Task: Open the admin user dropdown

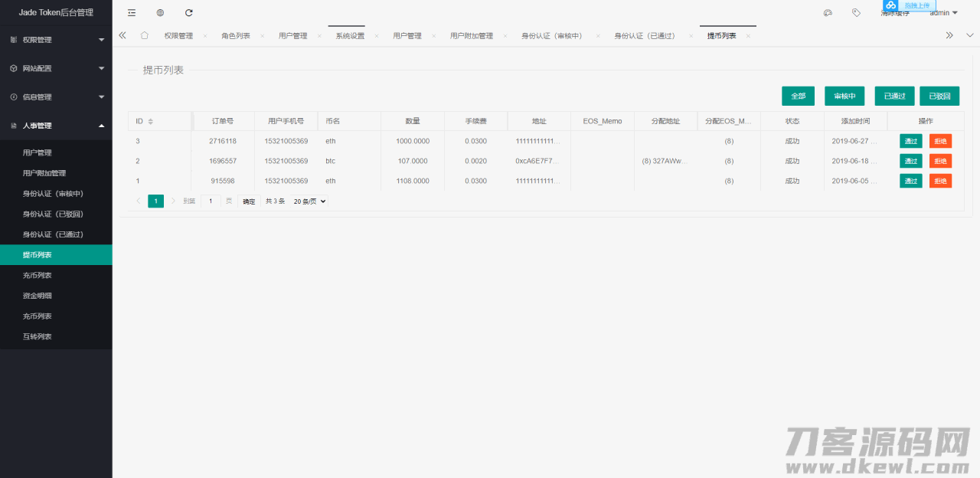Action: 943,13
